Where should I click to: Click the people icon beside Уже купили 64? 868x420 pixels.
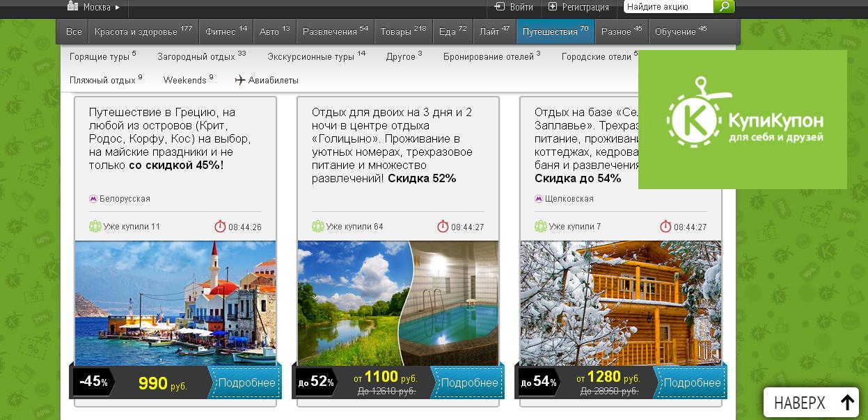(318, 227)
